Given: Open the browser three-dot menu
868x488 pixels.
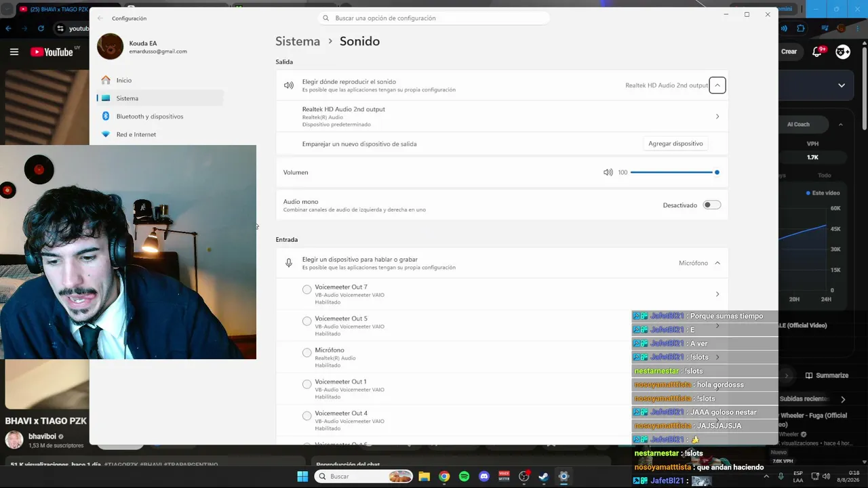Looking at the screenshot, I should 859,28.
